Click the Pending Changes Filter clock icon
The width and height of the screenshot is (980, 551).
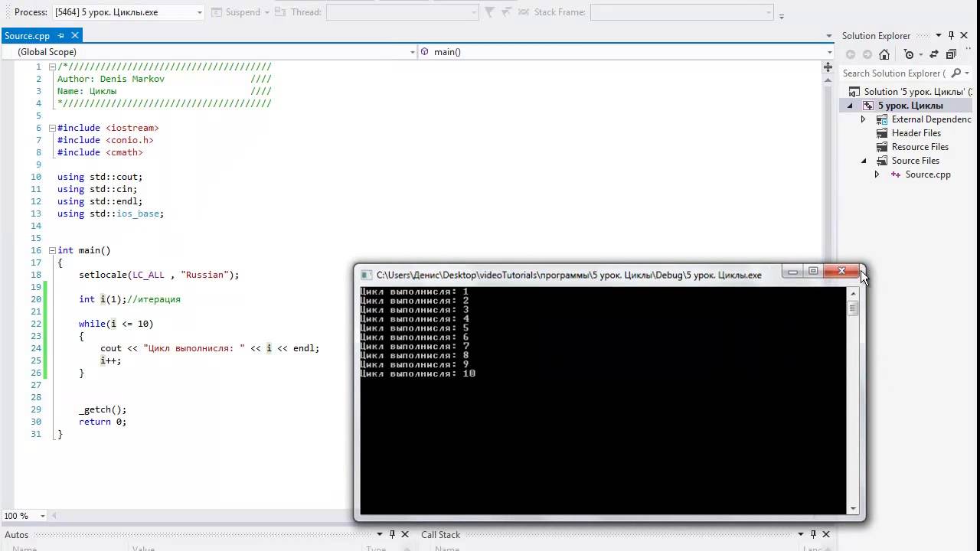[909, 54]
